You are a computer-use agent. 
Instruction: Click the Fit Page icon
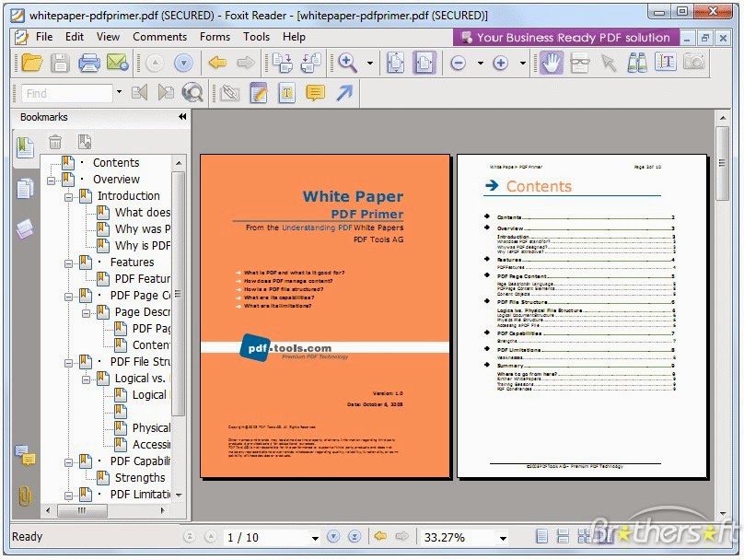tap(396, 62)
